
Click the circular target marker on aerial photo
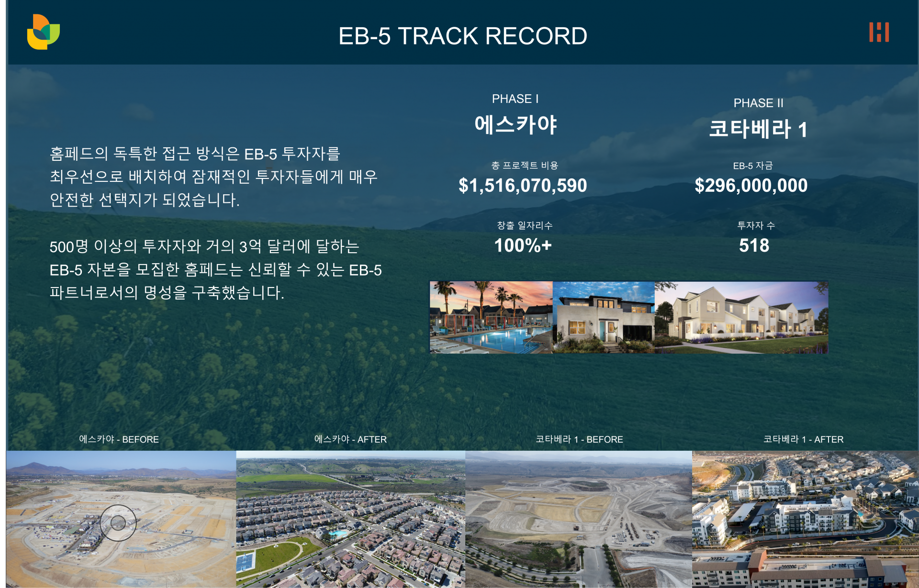point(118,523)
